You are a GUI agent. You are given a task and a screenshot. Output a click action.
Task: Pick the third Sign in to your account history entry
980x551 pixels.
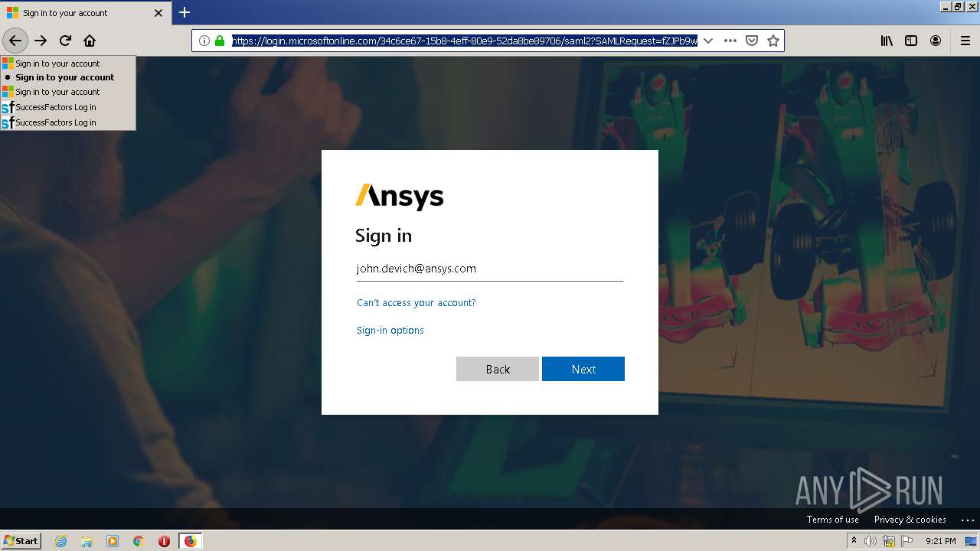(x=68, y=92)
